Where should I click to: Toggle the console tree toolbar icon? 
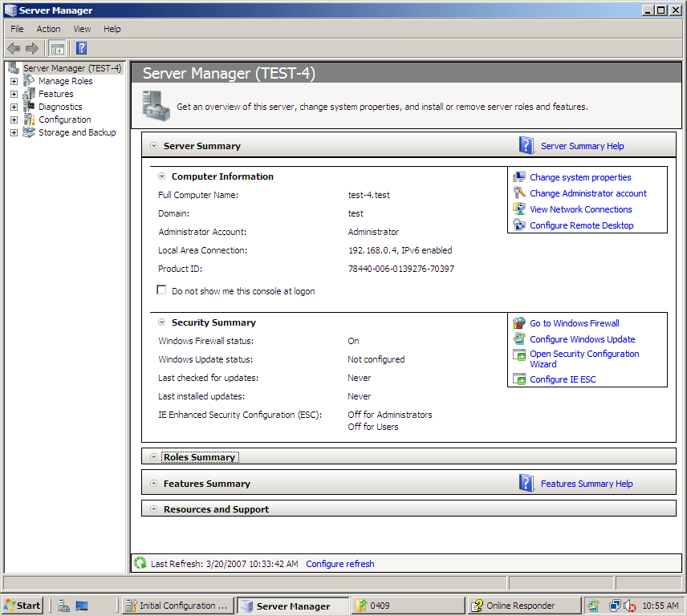click(x=58, y=49)
